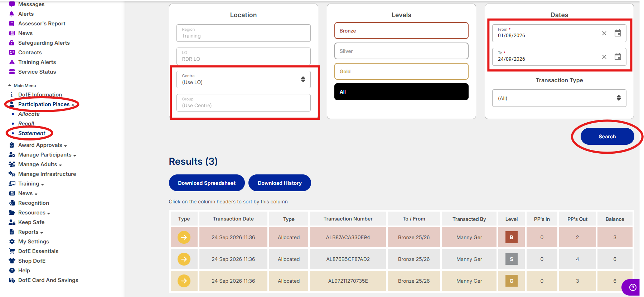The image size is (644, 297).
Task: Click the Bronze level badge B
Action: (x=512, y=237)
